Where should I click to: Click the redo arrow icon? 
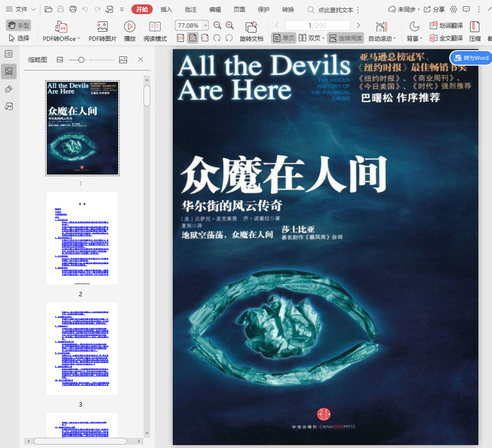tap(97, 9)
